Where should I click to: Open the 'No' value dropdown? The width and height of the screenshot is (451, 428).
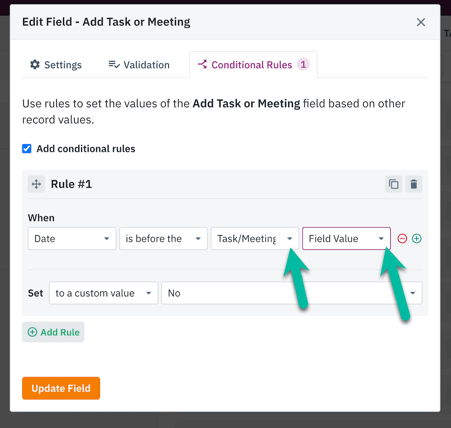click(292, 293)
